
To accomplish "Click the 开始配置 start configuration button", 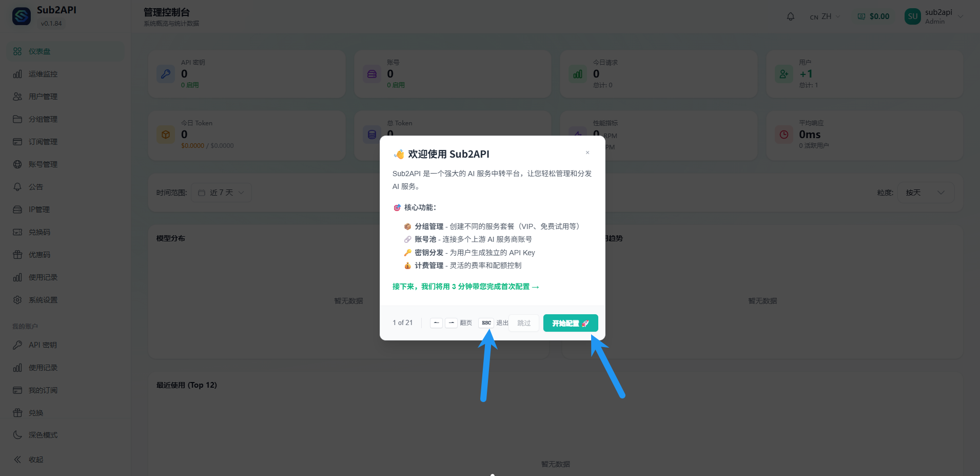I will point(570,322).
